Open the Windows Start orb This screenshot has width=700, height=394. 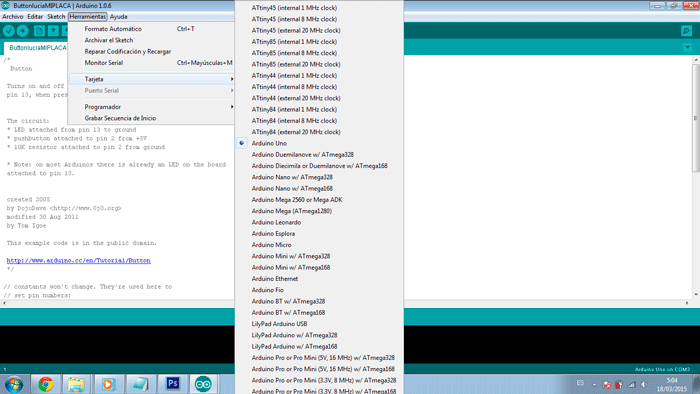pyautogui.click(x=13, y=384)
